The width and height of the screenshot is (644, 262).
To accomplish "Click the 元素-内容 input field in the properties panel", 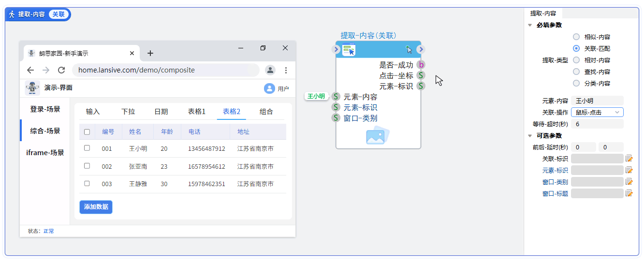I will (597, 101).
